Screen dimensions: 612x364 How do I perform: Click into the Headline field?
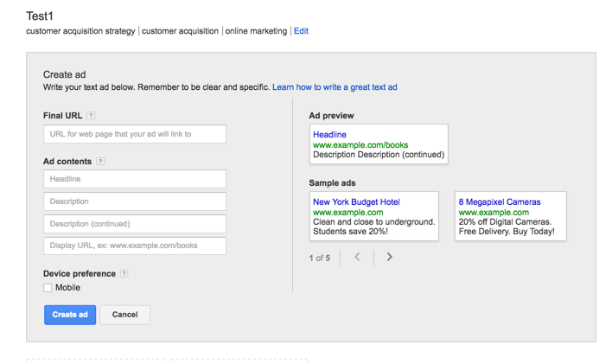(x=135, y=179)
